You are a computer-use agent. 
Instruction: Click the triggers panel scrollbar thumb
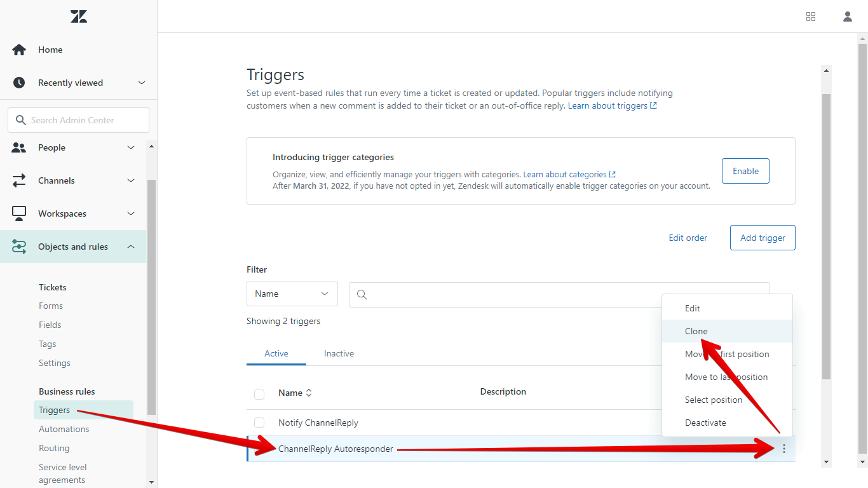pos(826,236)
